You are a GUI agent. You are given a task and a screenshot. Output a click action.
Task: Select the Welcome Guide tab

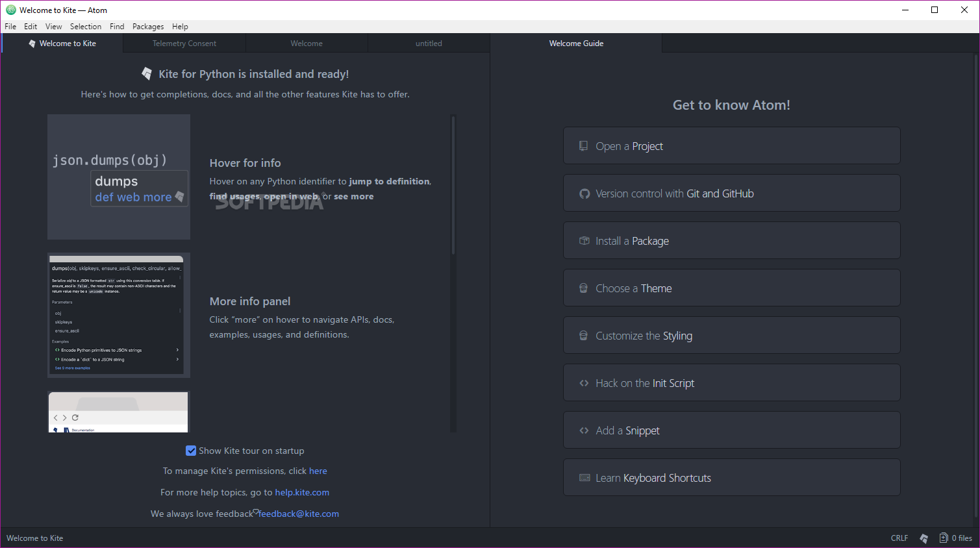tap(576, 44)
